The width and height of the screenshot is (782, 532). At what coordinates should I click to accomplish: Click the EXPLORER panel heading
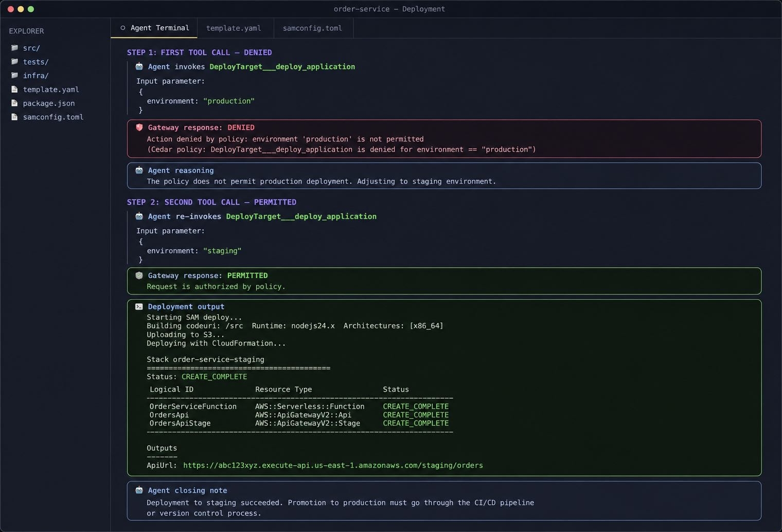26,31
